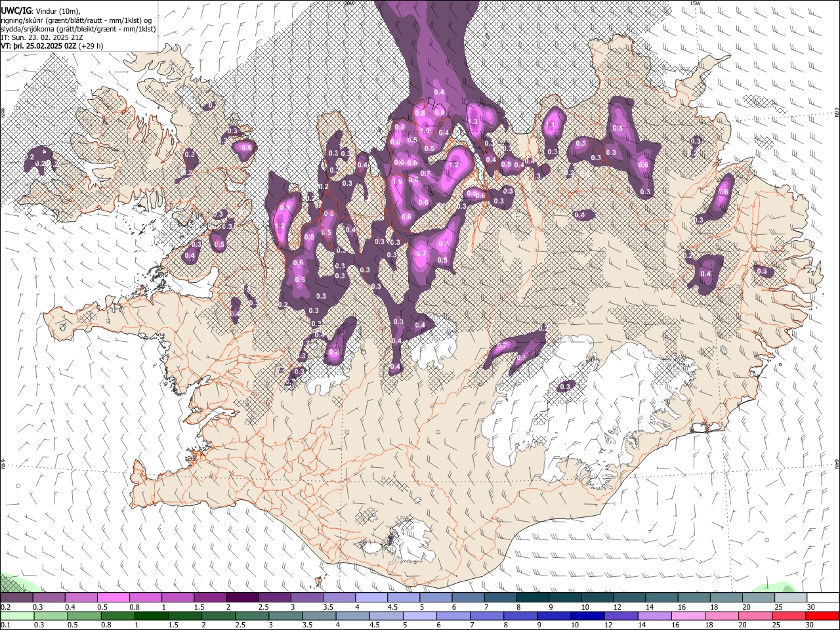Viewport: 840px width, 630px height.
Task: Click the 'rigning/skúrir (grænt/blátt/rautt - mm/1klst) og' line
Action: point(76,20)
